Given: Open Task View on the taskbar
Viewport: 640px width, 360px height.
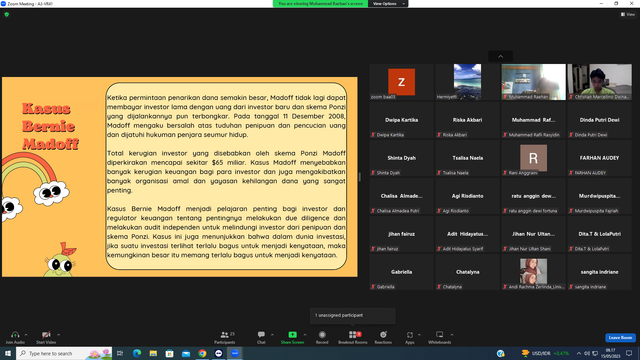Looking at the screenshot, I should coord(120,353).
